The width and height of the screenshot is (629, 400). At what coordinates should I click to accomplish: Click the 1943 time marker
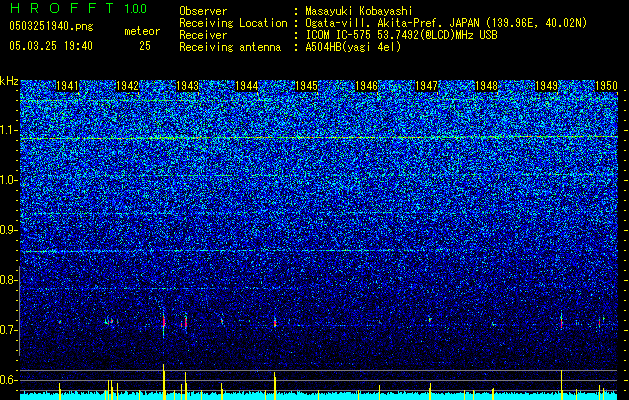(x=187, y=86)
